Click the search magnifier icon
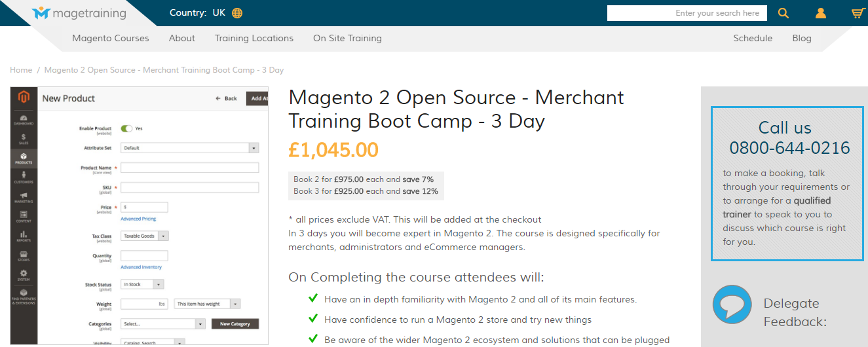868x347 pixels. [x=783, y=13]
